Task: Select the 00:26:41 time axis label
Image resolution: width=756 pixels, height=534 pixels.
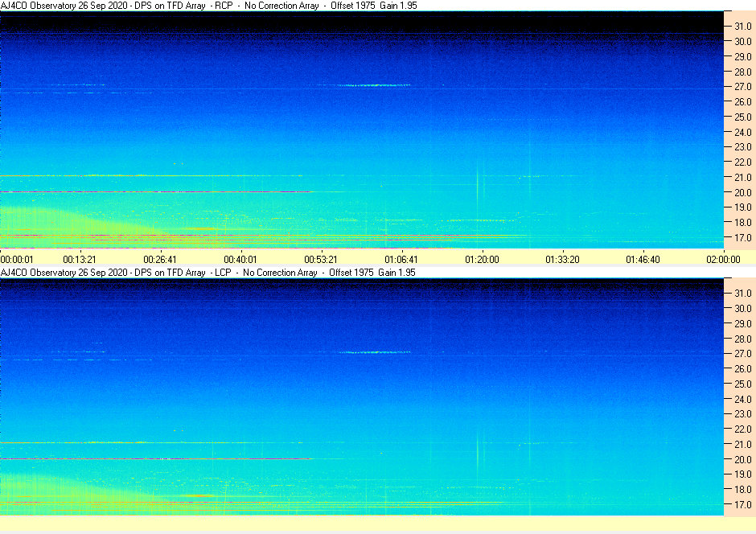Action: [160, 259]
